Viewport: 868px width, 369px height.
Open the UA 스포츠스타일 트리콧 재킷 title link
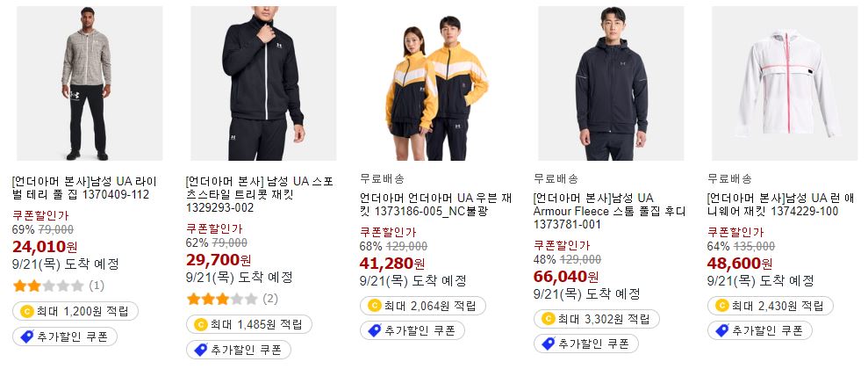[x=260, y=195]
